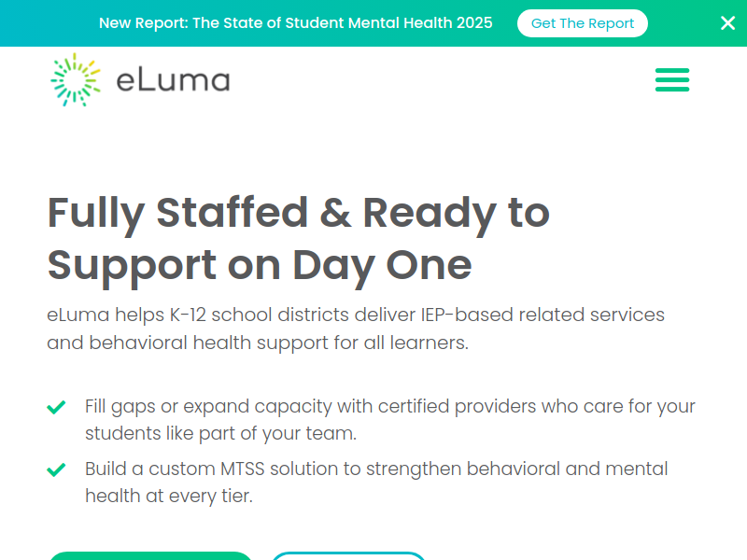Dismiss the top announcement banner
This screenshot has width=747, height=560.
click(727, 23)
